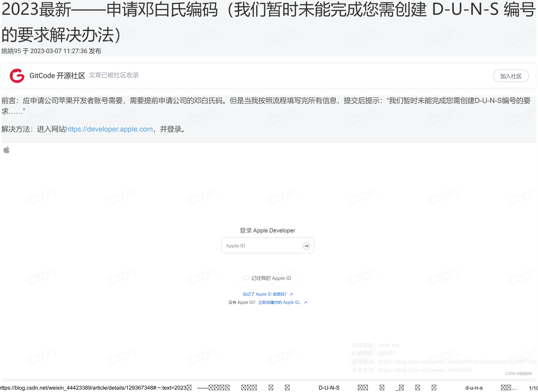Screen dimensions: 538x392
Task: Open 立即创建你的 Apple ID link
Action: click(x=280, y=302)
